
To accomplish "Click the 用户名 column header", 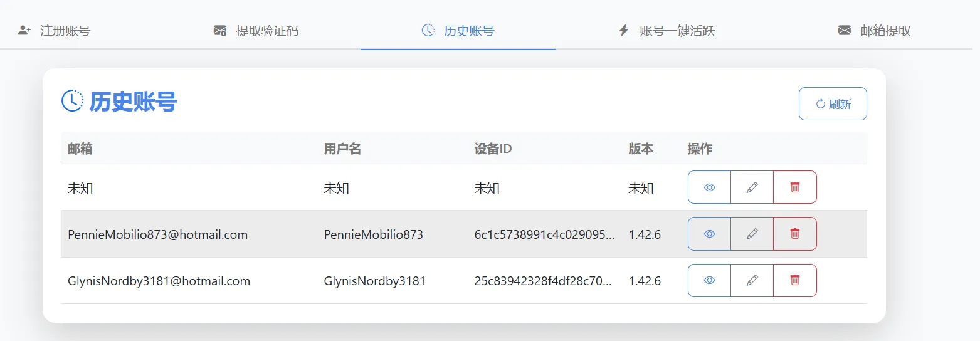I will pyautogui.click(x=342, y=149).
